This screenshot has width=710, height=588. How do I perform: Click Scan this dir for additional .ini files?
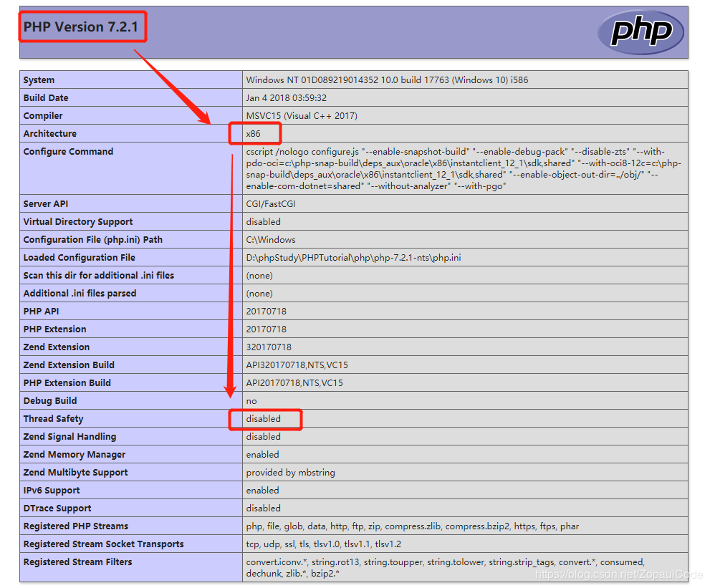pos(99,276)
